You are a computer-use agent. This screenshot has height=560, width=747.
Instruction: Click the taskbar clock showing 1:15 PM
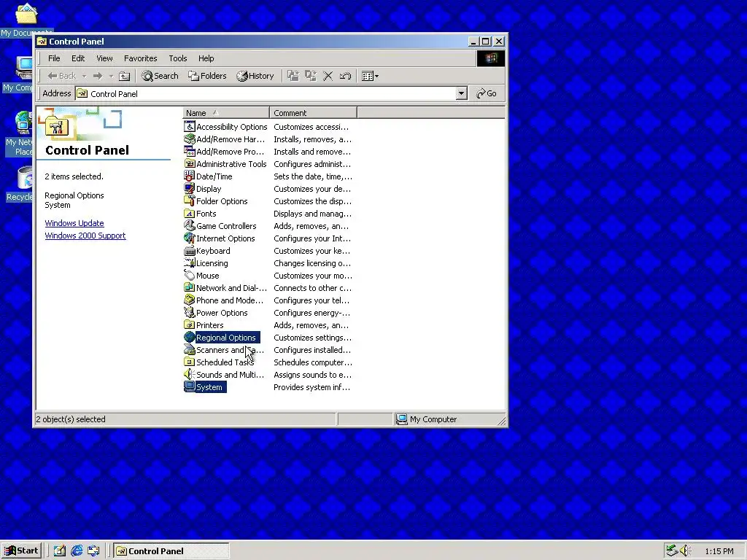coord(719,551)
